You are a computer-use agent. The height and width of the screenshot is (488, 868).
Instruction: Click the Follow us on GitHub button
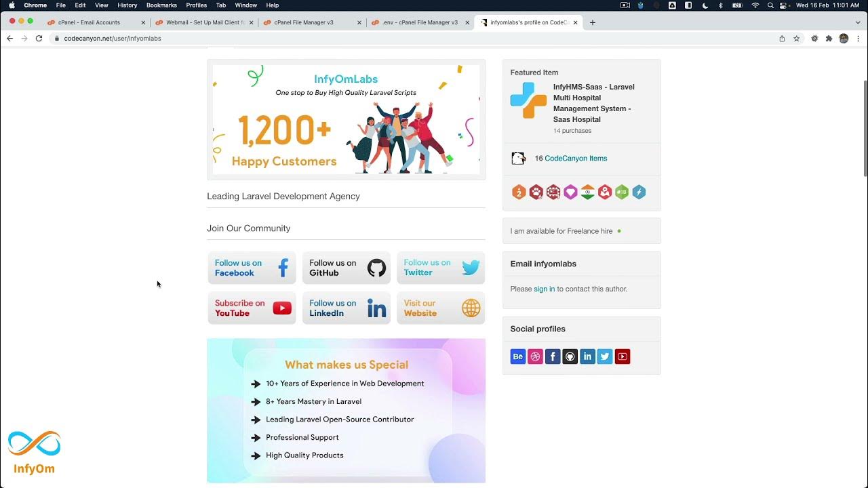(347, 268)
